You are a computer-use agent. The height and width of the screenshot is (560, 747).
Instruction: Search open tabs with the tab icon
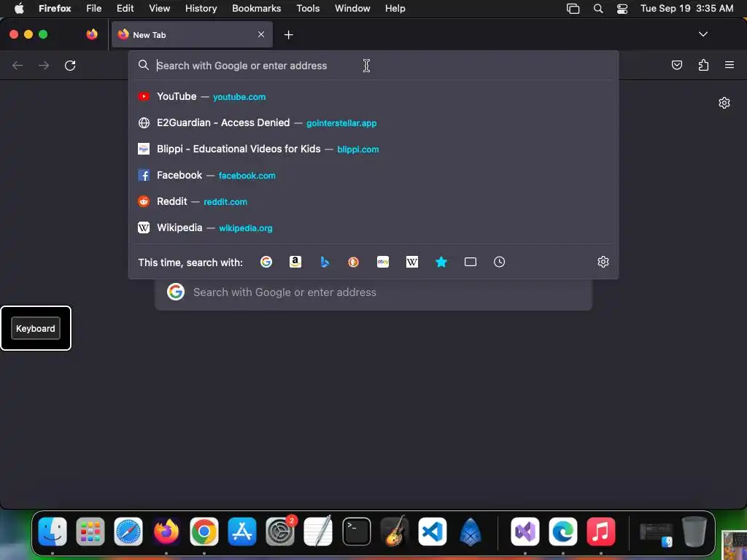[471, 262]
